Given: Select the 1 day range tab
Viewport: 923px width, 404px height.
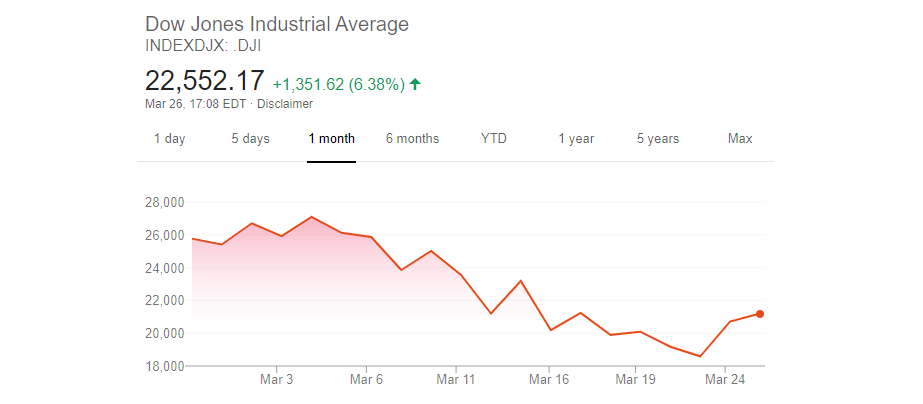Looking at the screenshot, I should coord(169,139).
